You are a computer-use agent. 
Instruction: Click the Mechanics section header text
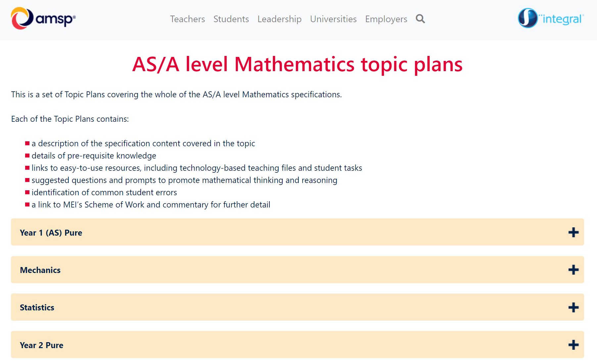[x=40, y=270]
